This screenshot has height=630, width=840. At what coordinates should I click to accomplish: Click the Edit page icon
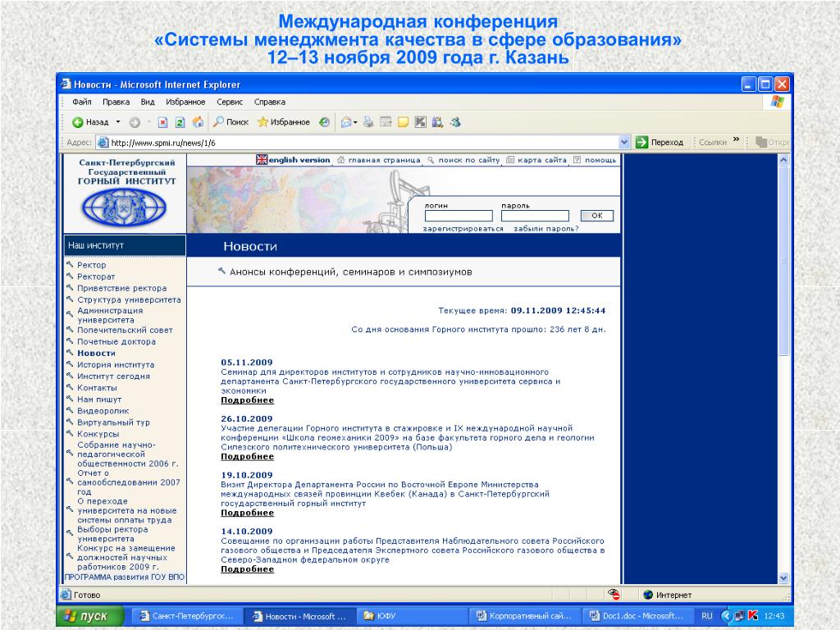click(x=386, y=122)
